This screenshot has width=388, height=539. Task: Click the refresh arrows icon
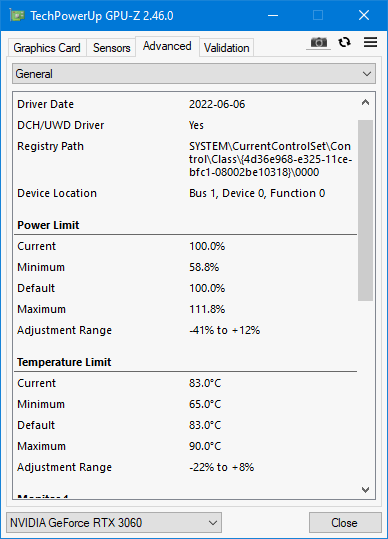(x=344, y=42)
